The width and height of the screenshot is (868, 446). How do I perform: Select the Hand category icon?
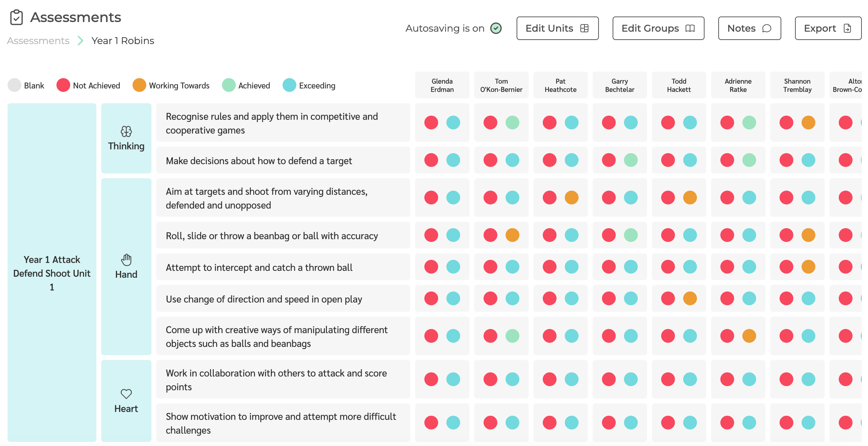[x=126, y=260]
